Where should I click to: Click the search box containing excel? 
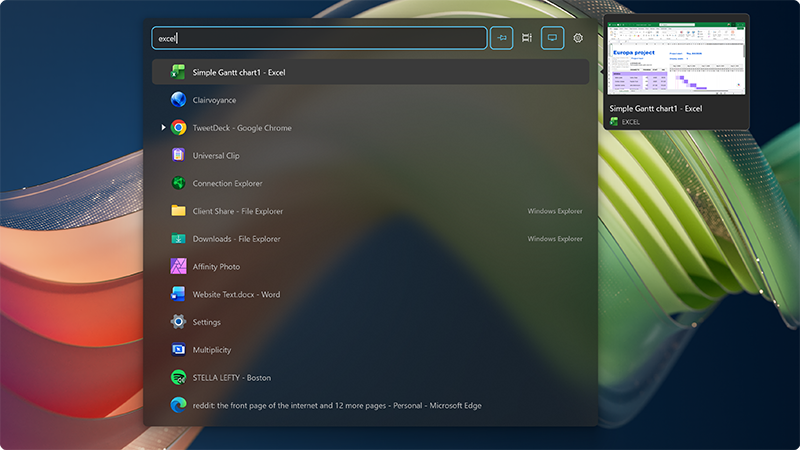pos(319,38)
